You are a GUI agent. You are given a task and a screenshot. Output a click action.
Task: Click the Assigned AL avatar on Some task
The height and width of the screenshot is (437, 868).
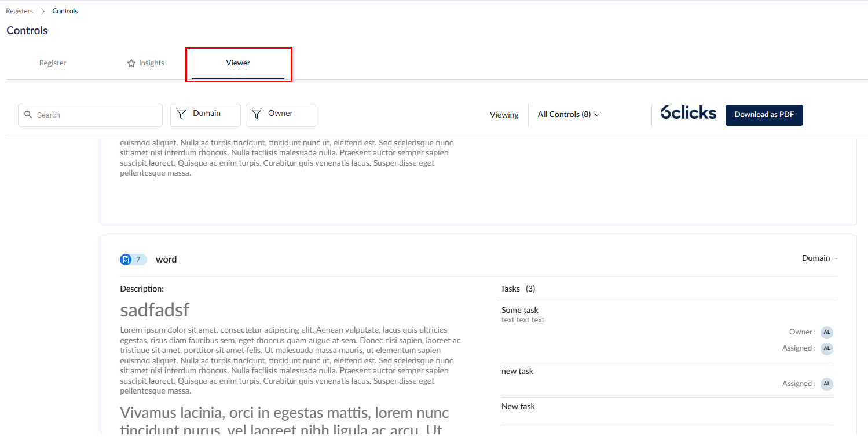827,348
